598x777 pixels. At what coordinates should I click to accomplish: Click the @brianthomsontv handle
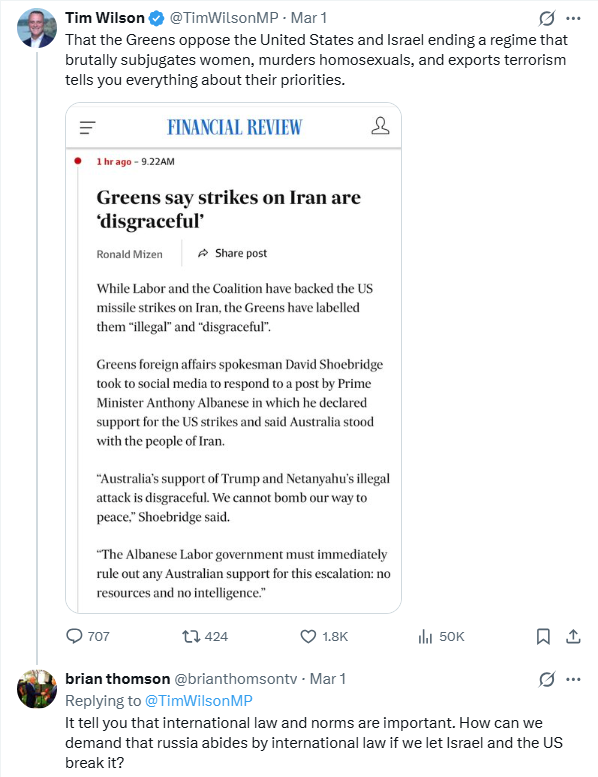coord(236,679)
